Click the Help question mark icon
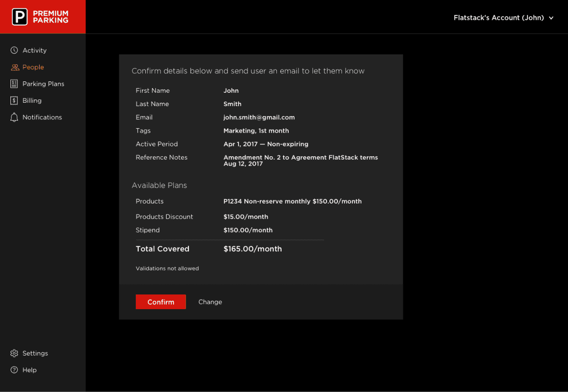 tap(14, 370)
